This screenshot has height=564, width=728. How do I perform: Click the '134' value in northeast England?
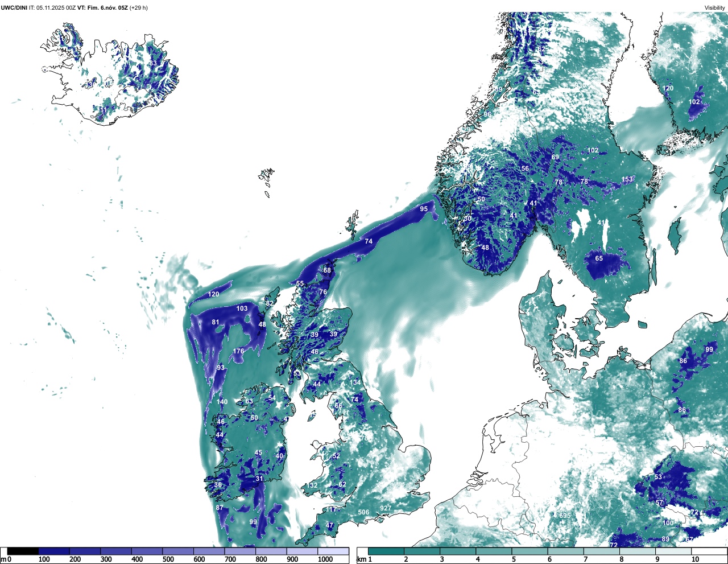click(x=355, y=382)
